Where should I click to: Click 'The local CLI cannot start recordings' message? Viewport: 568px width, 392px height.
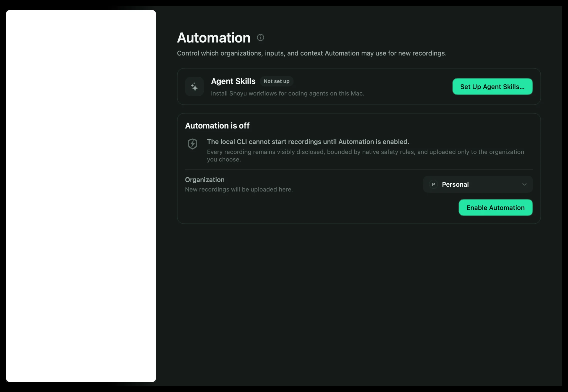308,142
